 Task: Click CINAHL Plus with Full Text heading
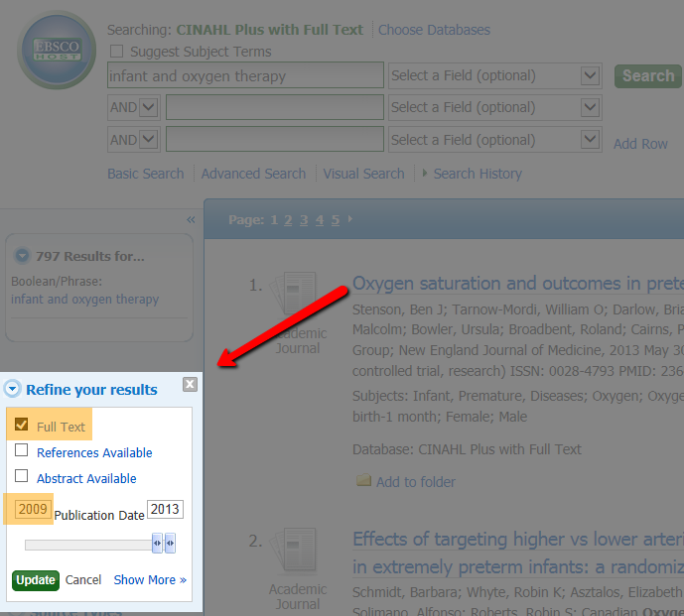click(270, 30)
